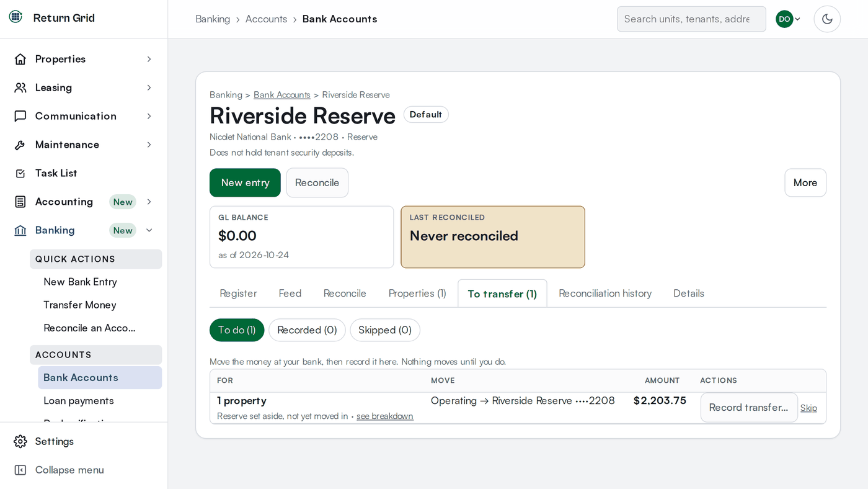The width and height of the screenshot is (868, 489).
Task: Click the Settings gear icon
Action: click(20, 441)
